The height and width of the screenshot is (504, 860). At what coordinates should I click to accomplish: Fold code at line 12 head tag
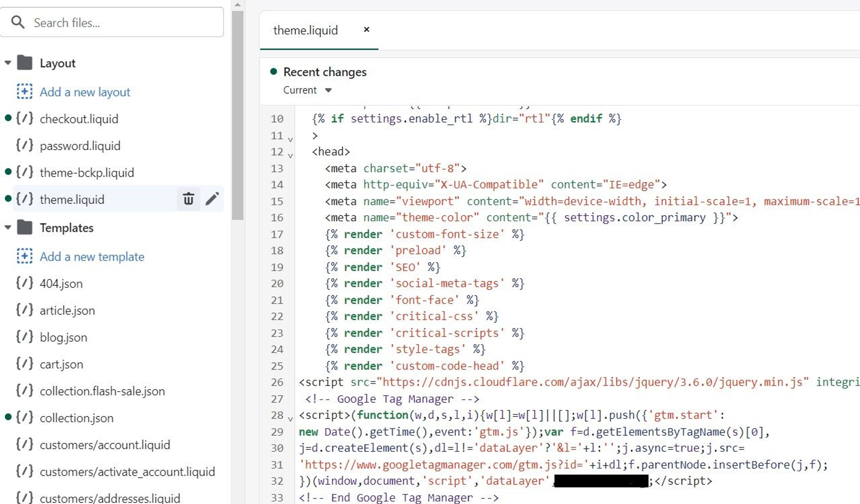pos(291,156)
